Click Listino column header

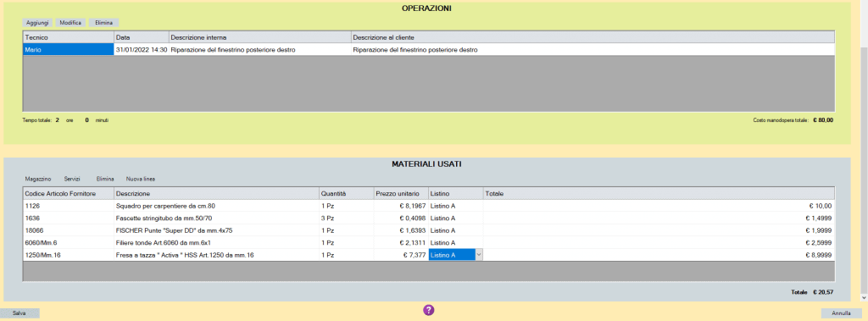coord(455,193)
